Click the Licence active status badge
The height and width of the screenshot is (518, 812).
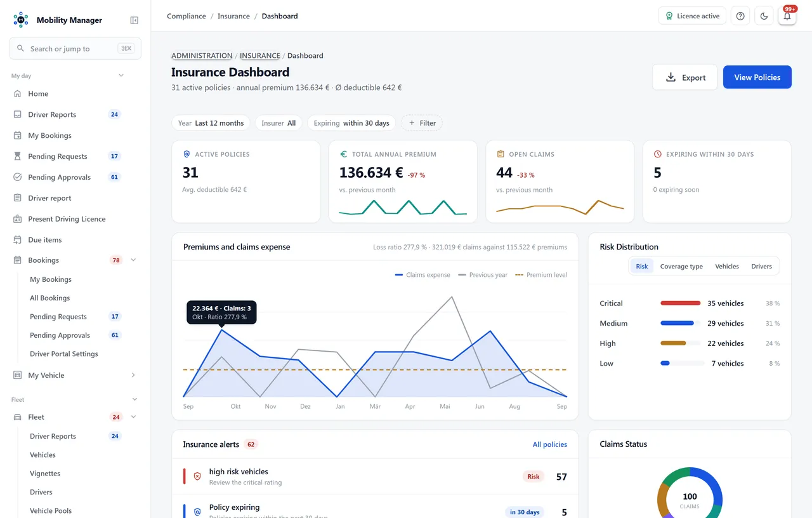692,16
